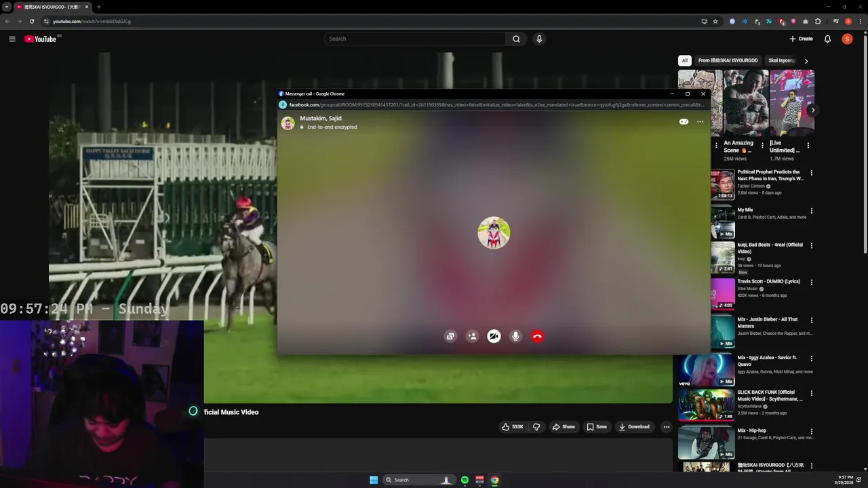This screenshot has width=868, height=488.
Task: Open more actions ellipsis beside Download
Action: click(x=667, y=427)
